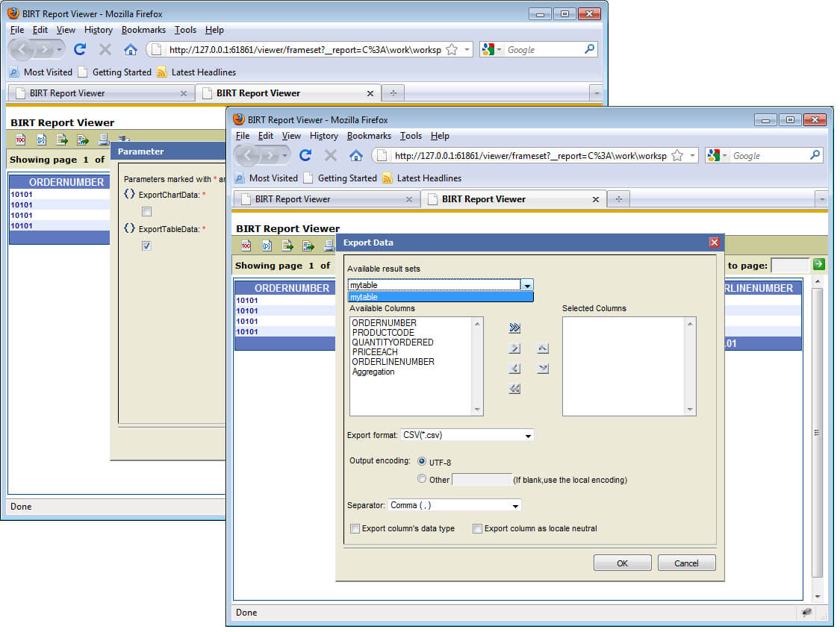This screenshot has height=632, width=840.
Task: Reload page in front Firefox window
Action: click(x=306, y=155)
